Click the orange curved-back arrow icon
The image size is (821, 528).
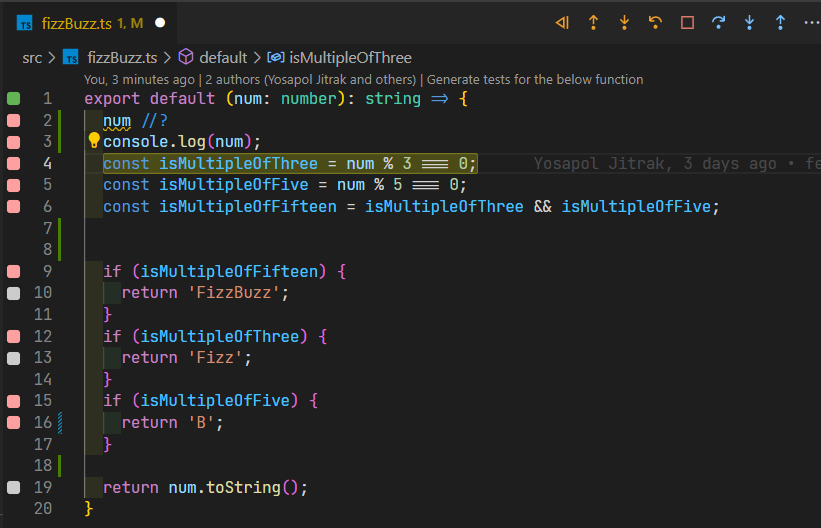point(655,22)
